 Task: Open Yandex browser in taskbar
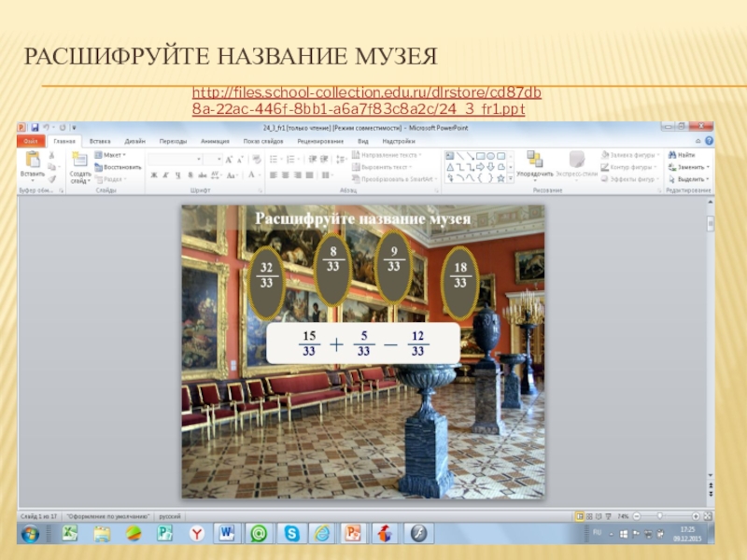196,534
